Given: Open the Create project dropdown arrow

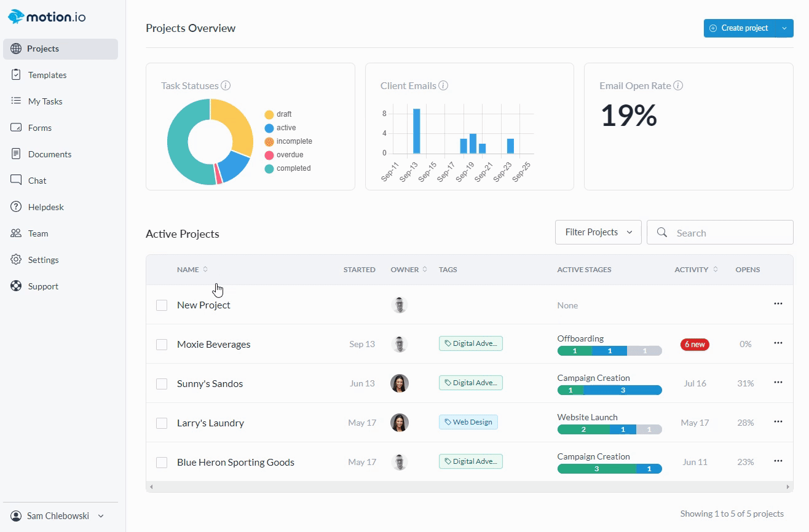Looking at the screenshot, I should click(x=784, y=28).
